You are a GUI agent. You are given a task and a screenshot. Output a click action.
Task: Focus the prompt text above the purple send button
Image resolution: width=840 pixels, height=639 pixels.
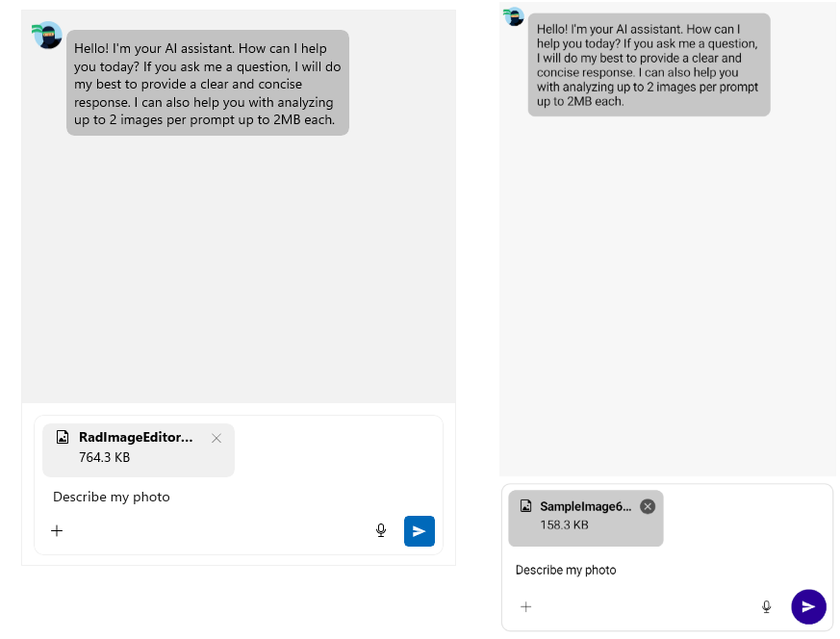566,570
